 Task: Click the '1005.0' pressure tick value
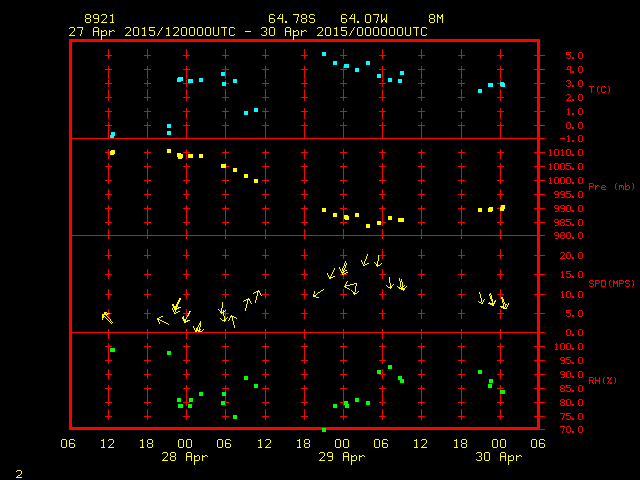[x=566, y=167]
